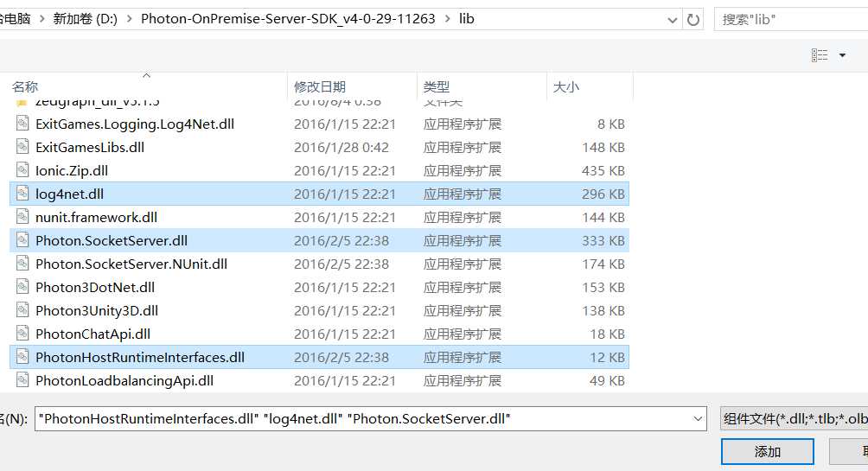Select file Photon3DotNet.dll
The image size is (868, 471).
94,287
